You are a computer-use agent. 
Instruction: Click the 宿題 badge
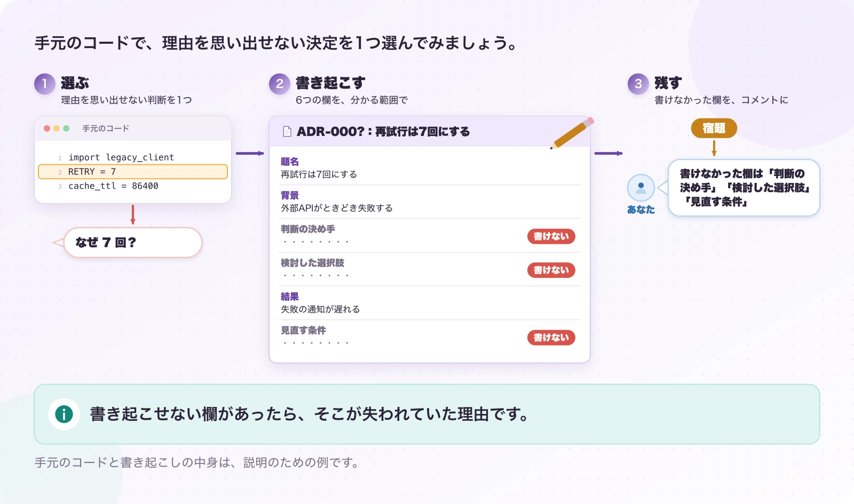[x=714, y=128]
